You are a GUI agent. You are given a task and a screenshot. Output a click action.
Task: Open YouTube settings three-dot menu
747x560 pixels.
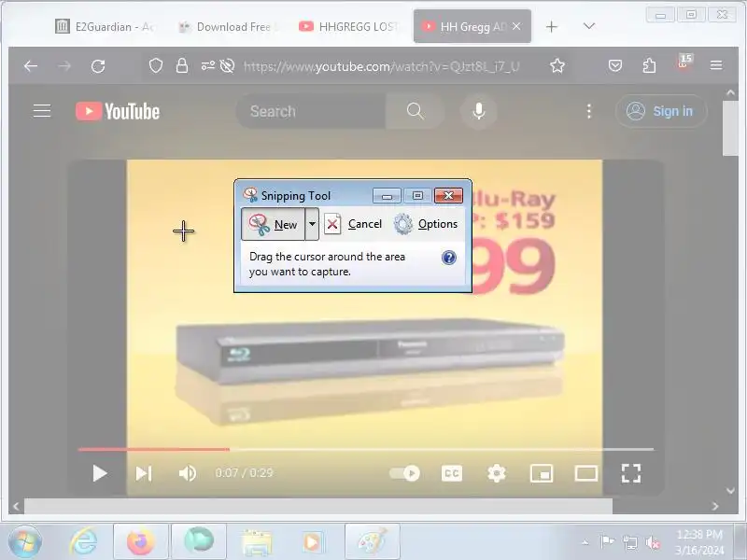(589, 111)
